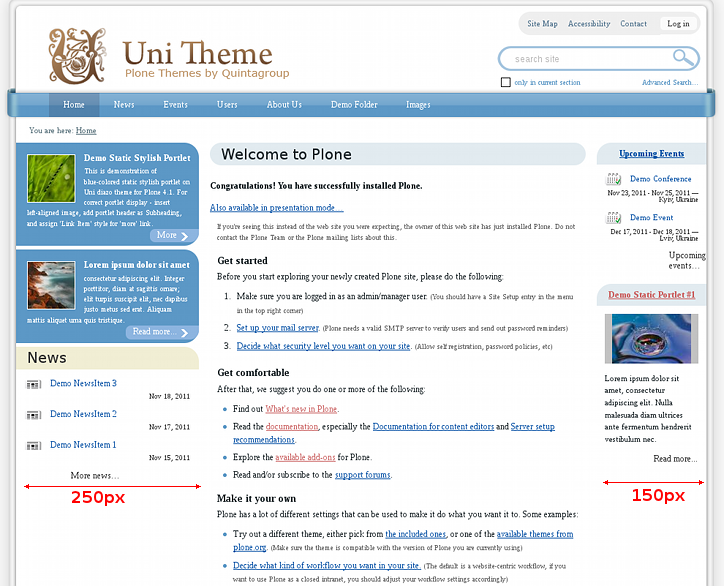
Task: Open the About Us navigation tab
Action: (284, 105)
